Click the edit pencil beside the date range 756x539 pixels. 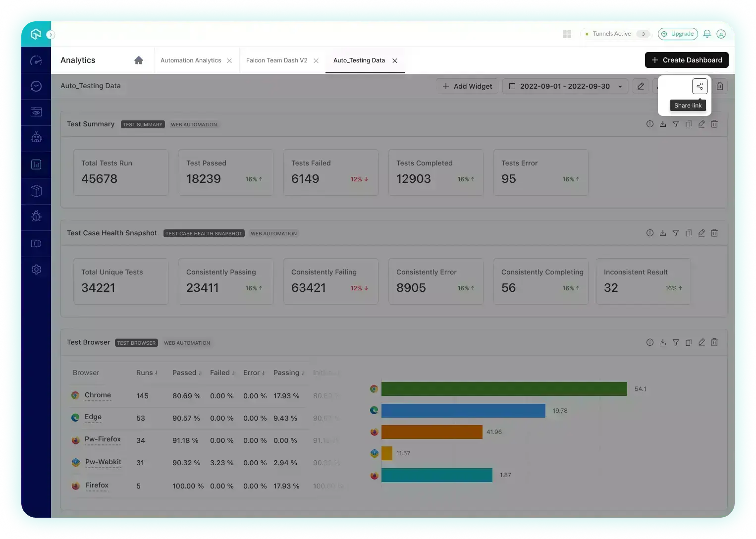(x=641, y=86)
